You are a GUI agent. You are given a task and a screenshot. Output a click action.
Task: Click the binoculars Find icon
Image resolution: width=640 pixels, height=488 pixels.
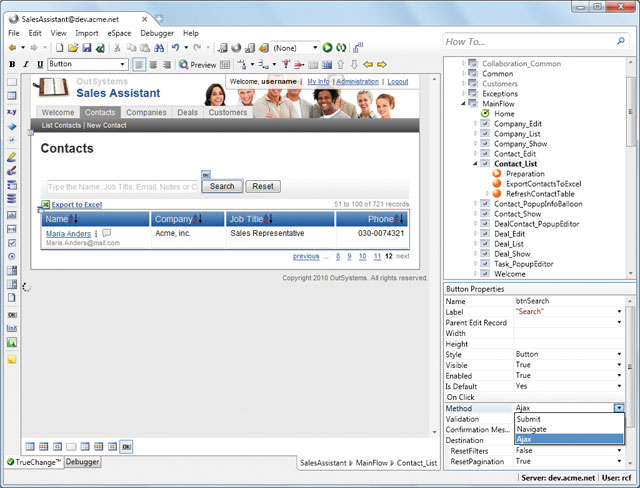tap(159, 48)
